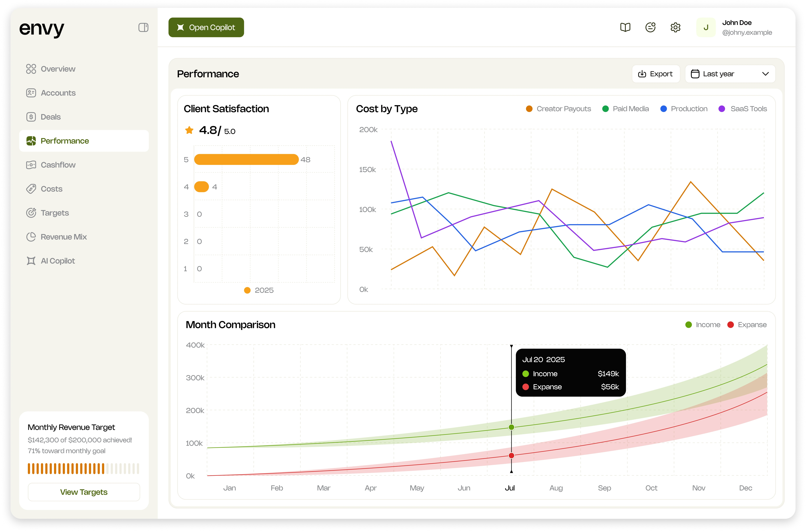Click the Copilot star icon in Open Copilot
The image size is (806, 532).
click(180, 27)
